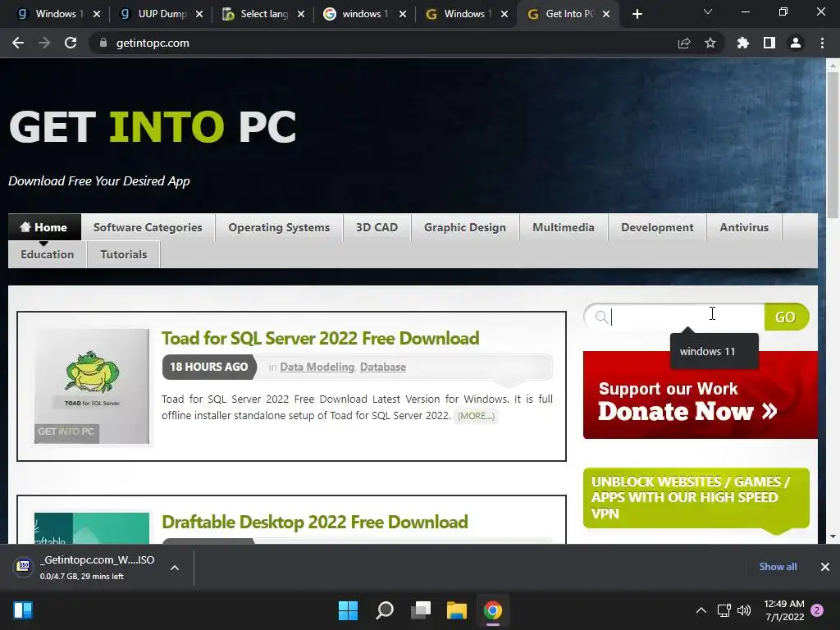
Task: Expand the ISO download options chevron
Action: pyautogui.click(x=175, y=568)
